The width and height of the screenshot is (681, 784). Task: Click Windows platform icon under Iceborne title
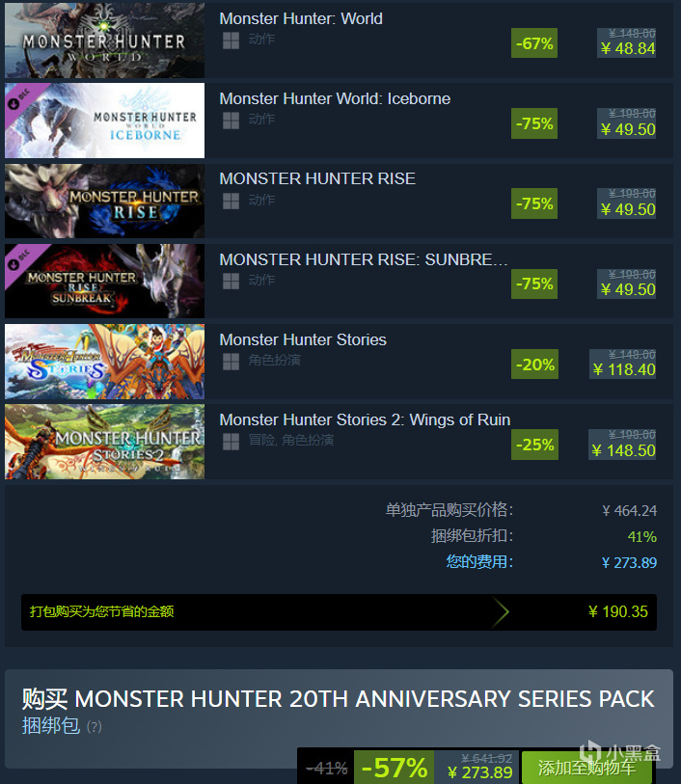tap(231, 121)
